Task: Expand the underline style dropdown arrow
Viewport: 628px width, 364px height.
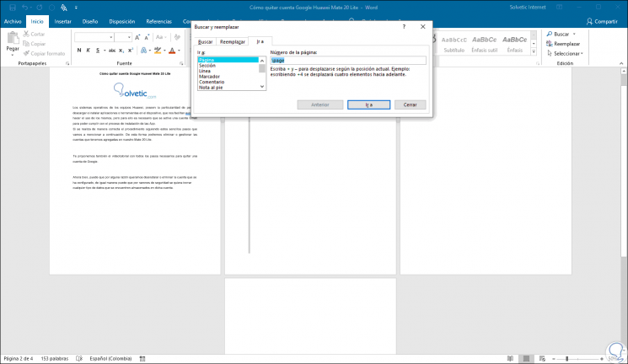Action: [x=105, y=51]
